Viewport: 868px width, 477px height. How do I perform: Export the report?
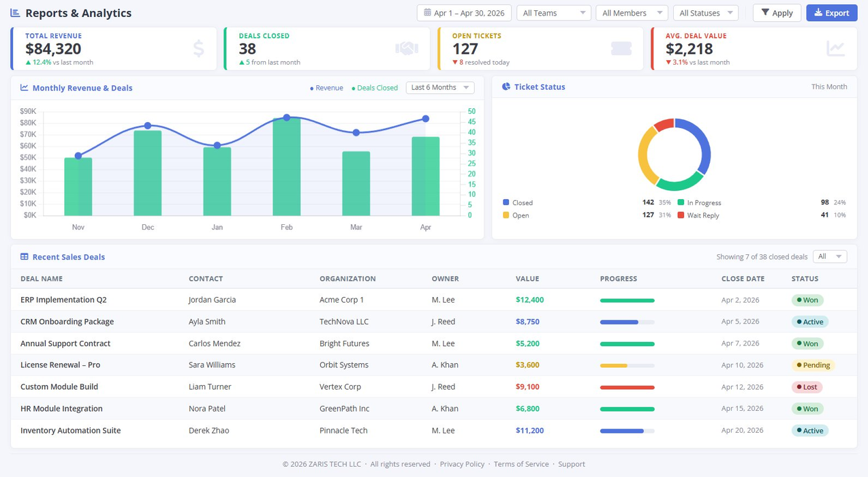832,13
